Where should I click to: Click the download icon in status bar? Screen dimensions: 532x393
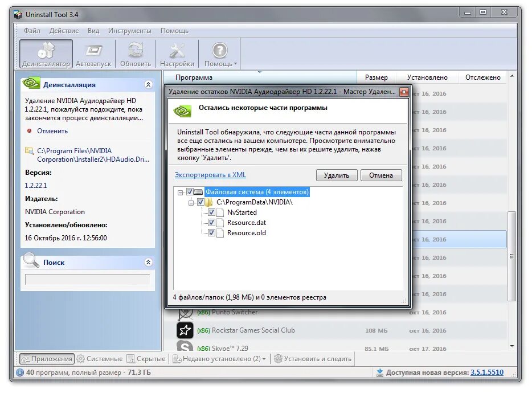click(380, 372)
